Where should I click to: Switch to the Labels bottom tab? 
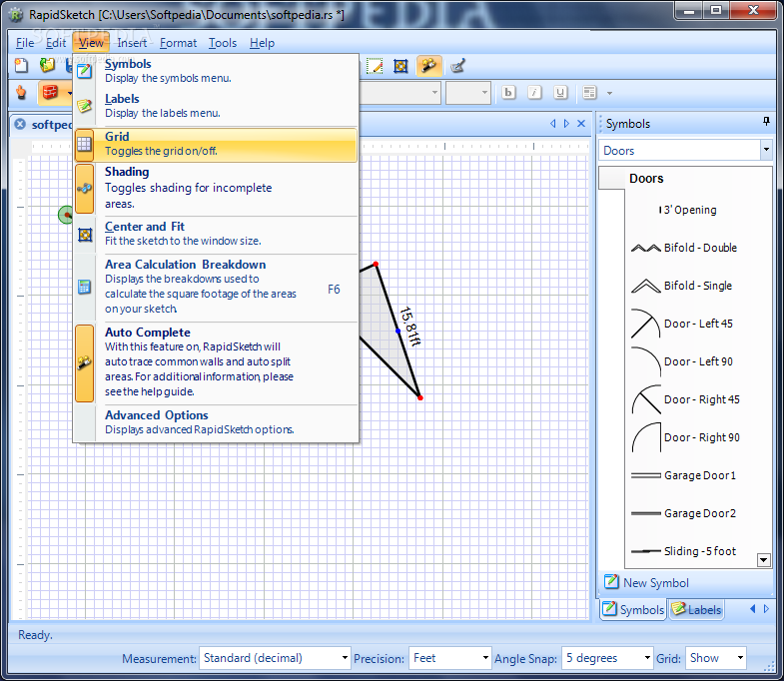[x=696, y=609]
